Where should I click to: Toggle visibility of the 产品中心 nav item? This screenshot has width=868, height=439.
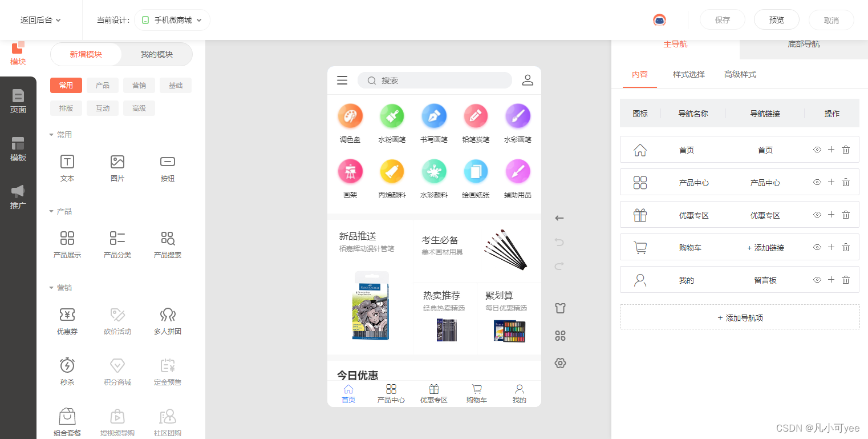point(817,182)
